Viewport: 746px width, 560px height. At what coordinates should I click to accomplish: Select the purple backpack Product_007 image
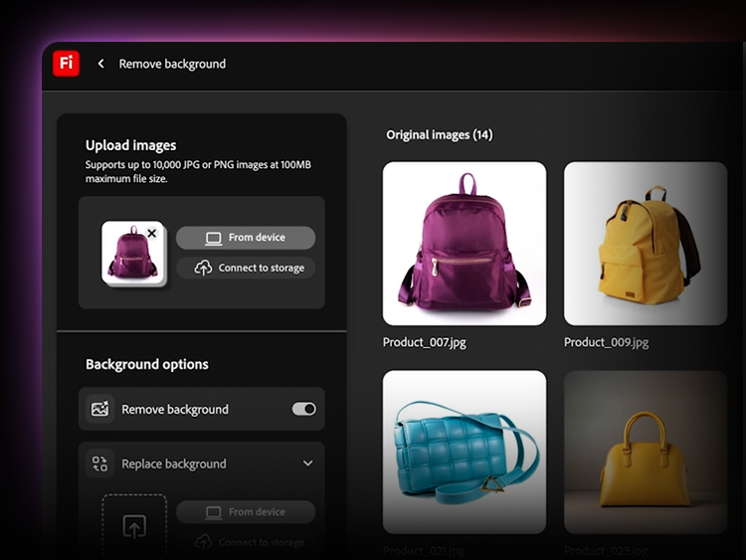click(465, 244)
